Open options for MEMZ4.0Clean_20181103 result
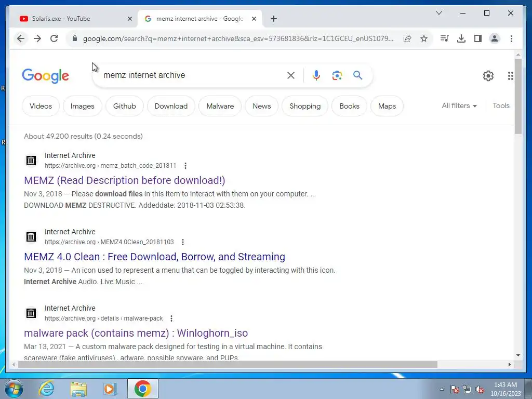The width and height of the screenshot is (532, 399). (183, 242)
